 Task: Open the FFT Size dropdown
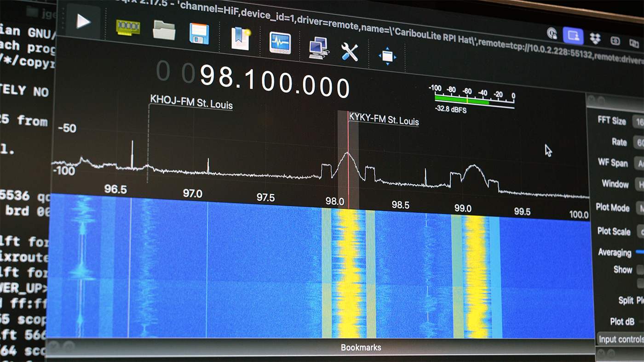638,121
